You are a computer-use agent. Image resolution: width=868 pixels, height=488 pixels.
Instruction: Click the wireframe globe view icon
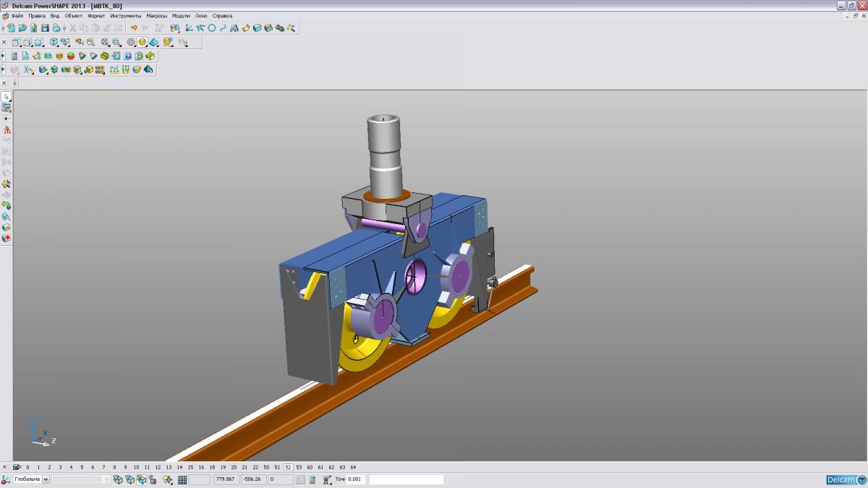131,43
